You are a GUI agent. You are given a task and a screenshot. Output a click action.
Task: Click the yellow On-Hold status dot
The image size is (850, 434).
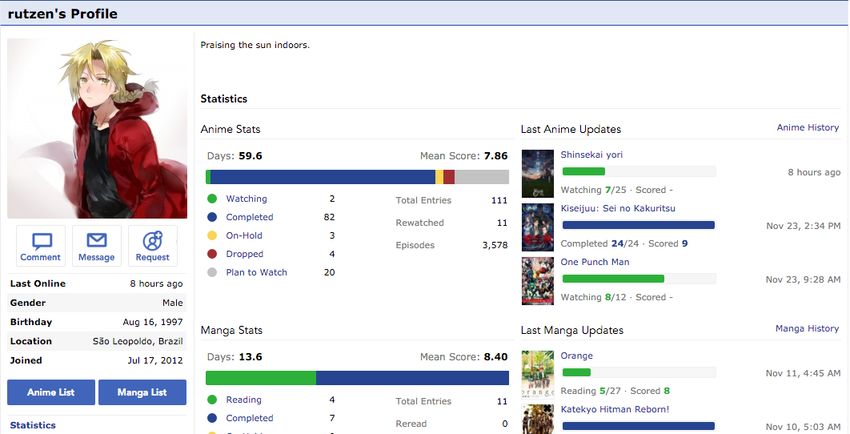[x=212, y=236]
